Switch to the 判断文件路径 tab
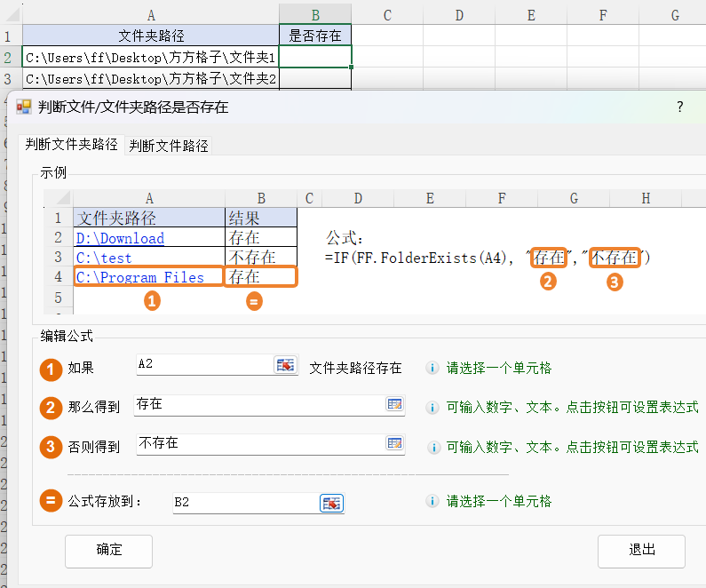The height and width of the screenshot is (588, 706). 169,146
